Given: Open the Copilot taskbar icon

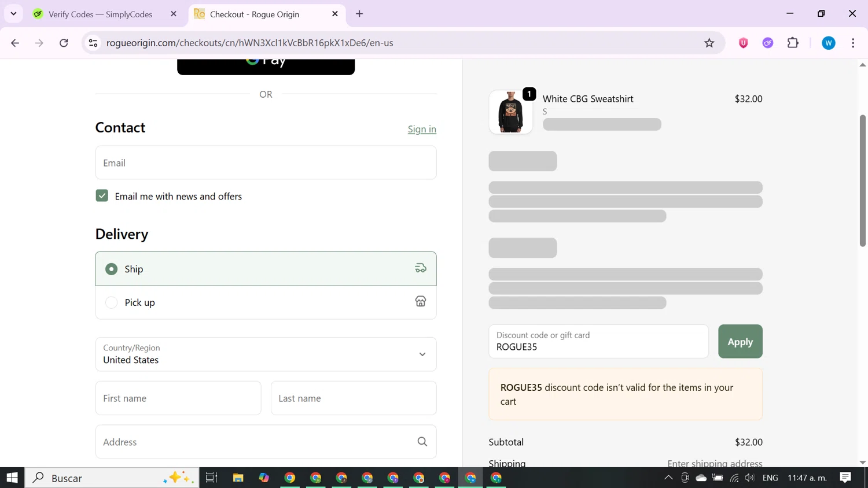Looking at the screenshot, I should pos(264,478).
